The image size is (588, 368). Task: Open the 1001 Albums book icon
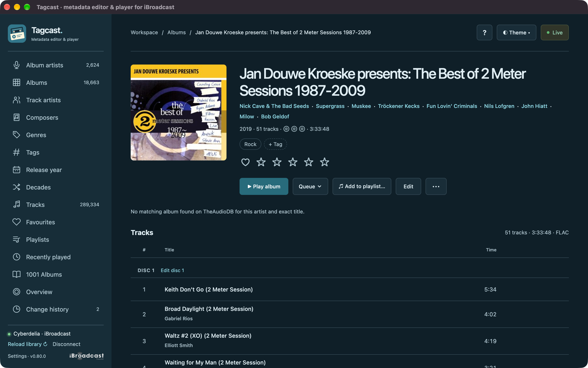[x=17, y=274]
